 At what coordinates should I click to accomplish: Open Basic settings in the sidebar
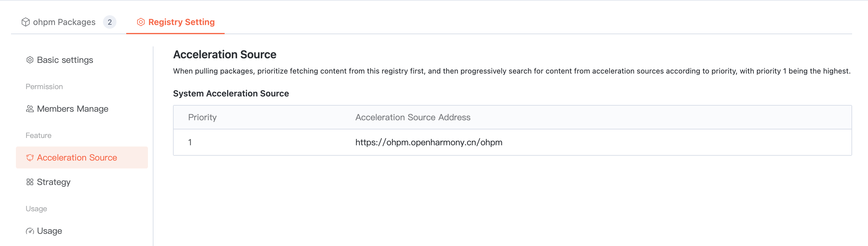pyautogui.click(x=65, y=60)
